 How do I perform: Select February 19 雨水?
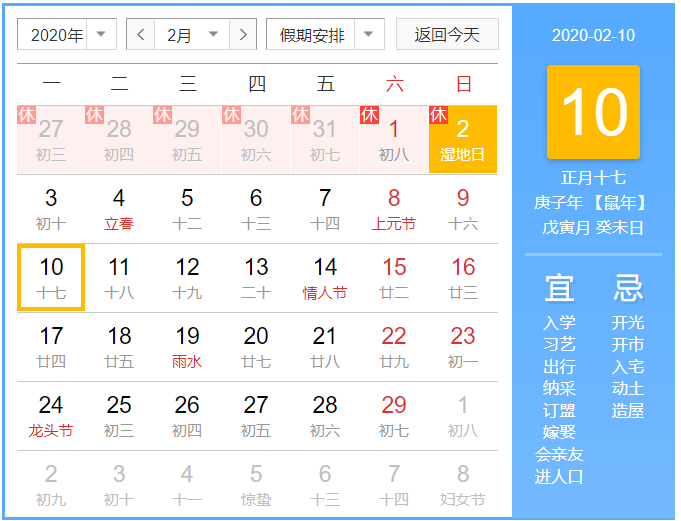click(x=187, y=347)
